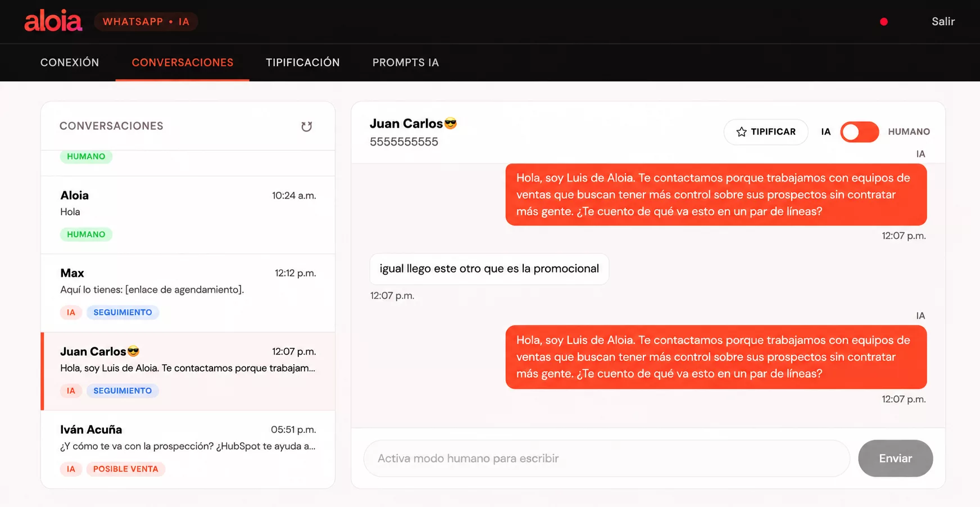Click the Enviar button
Image resolution: width=980 pixels, height=507 pixels.
tap(895, 458)
